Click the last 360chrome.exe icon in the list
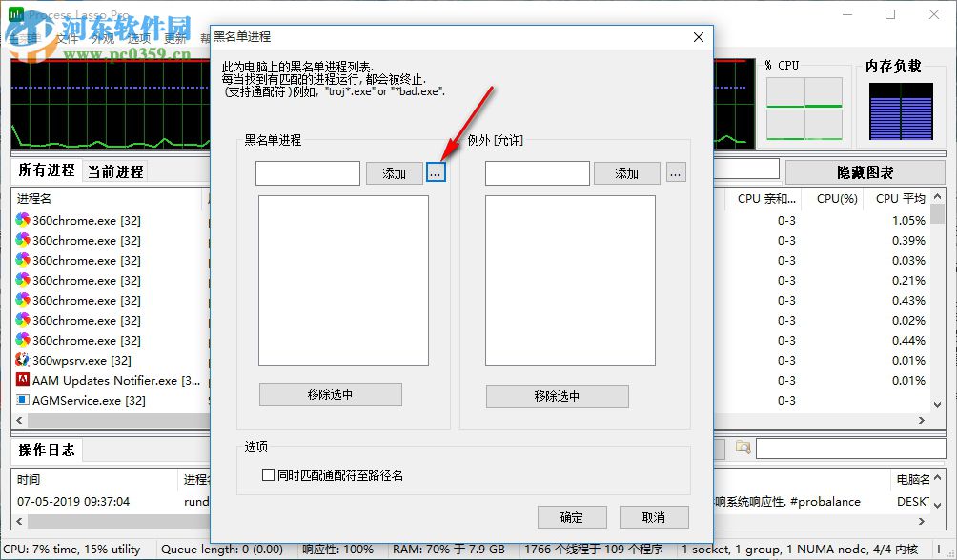This screenshot has width=957, height=560. 23,340
